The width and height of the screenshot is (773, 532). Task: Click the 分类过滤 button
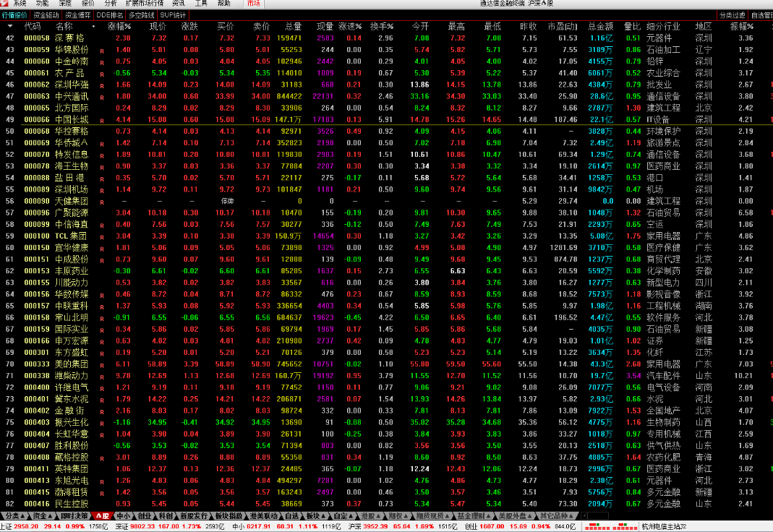coord(732,15)
